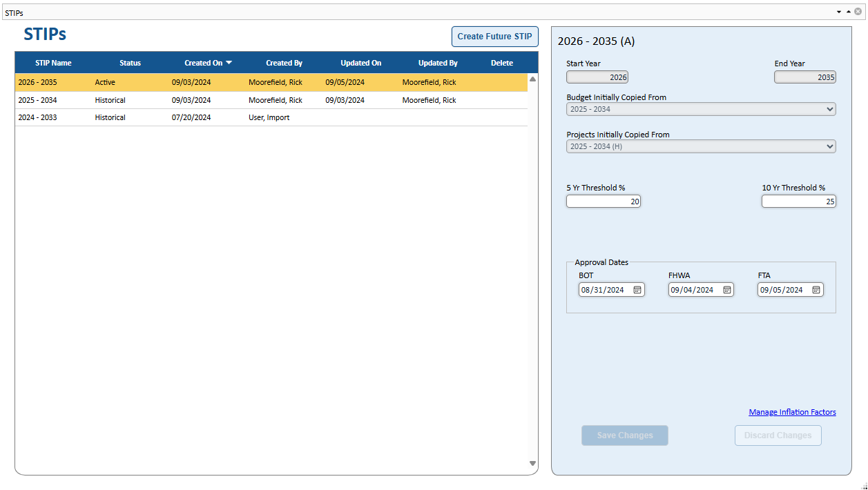This screenshot has width=868, height=490.
Task: Open the FHWA date calendar picker
Action: [727, 290]
